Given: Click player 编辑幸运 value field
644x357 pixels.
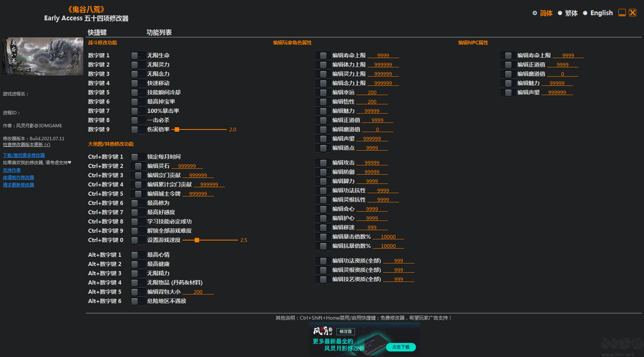Looking at the screenshot, I should pos(372,92).
